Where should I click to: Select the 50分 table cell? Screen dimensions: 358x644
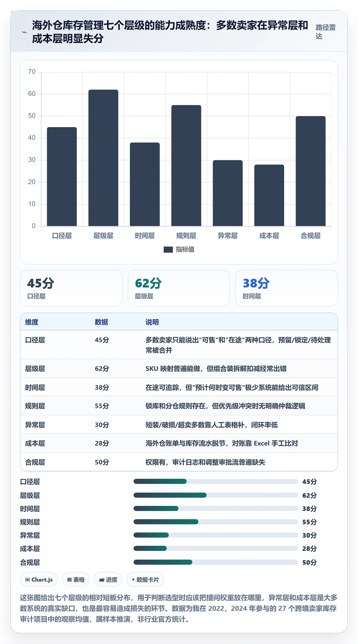102,462
